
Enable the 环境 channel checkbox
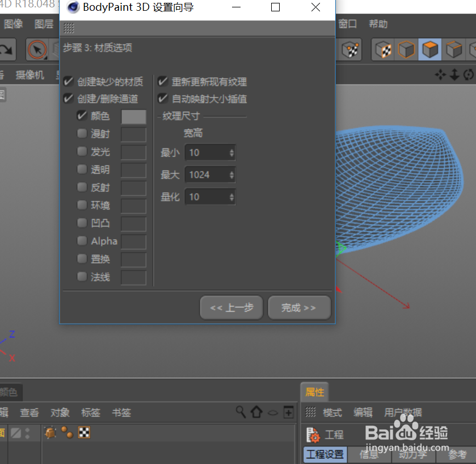coord(82,205)
